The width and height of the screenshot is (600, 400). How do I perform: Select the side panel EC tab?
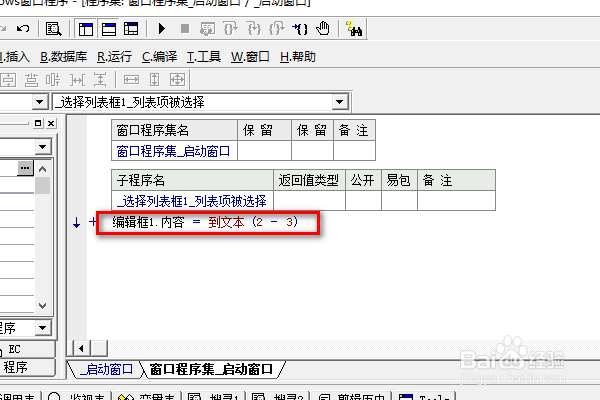[27, 349]
